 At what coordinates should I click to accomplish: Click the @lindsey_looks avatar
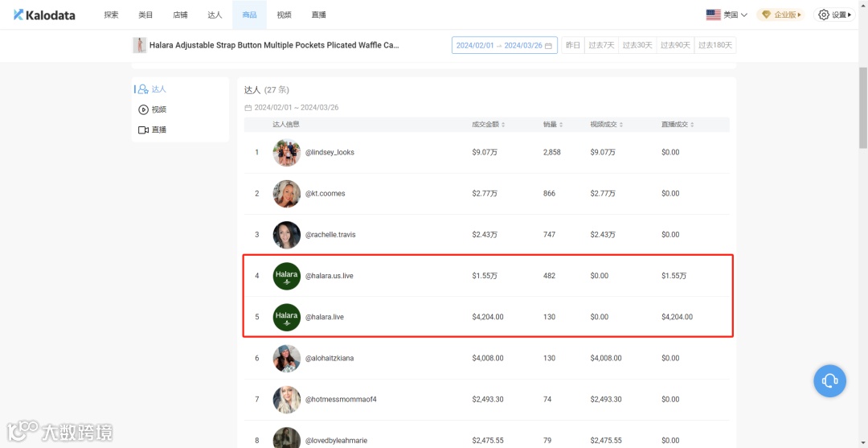pyautogui.click(x=287, y=152)
